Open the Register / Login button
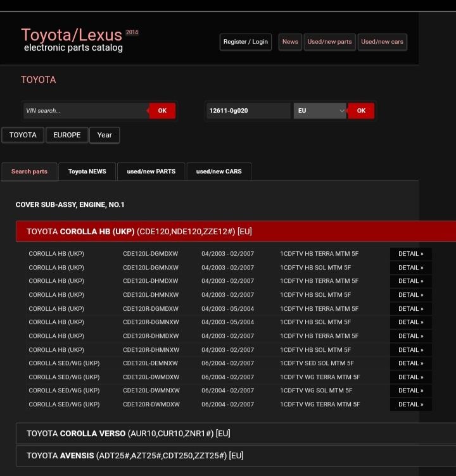This screenshot has width=456, height=476. (x=246, y=42)
